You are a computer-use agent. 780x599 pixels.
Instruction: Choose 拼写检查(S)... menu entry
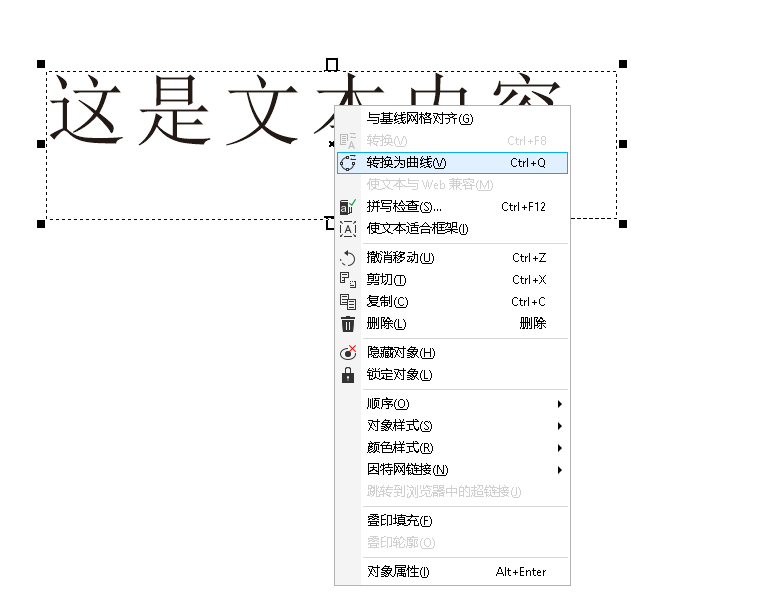452,206
